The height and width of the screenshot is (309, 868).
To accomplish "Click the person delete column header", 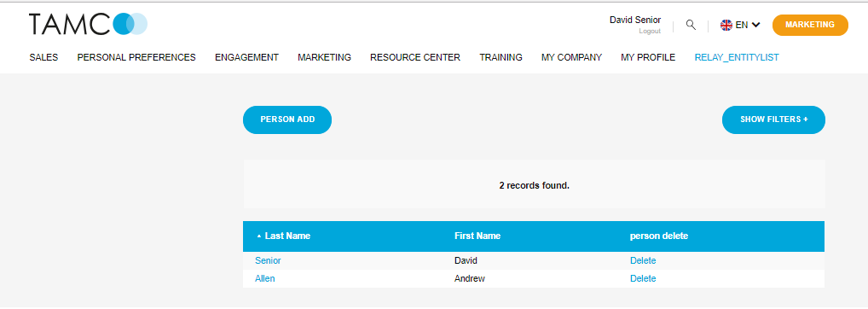I will (659, 236).
